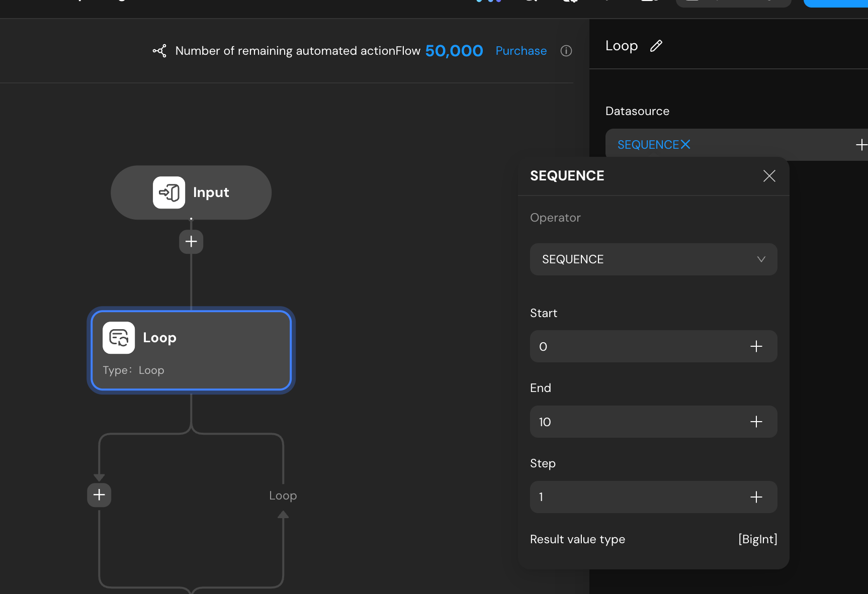
Task: Add a step below the Input node
Action: (191, 242)
